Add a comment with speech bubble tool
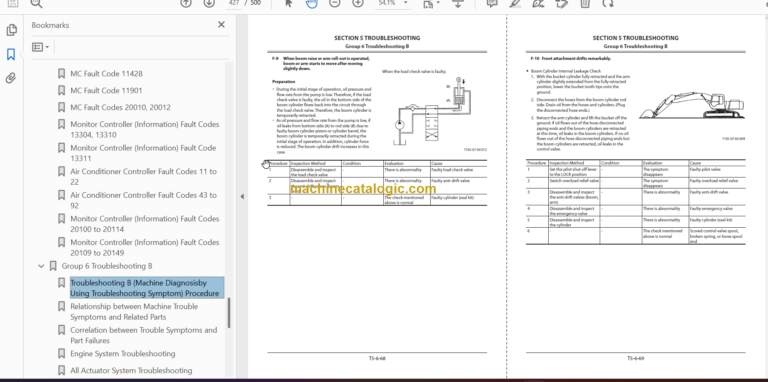The image size is (768, 382). coord(492,3)
